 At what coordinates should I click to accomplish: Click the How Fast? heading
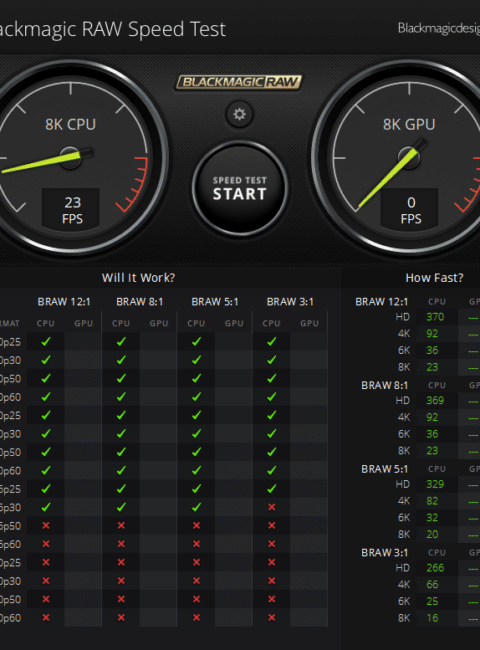(434, 278)
